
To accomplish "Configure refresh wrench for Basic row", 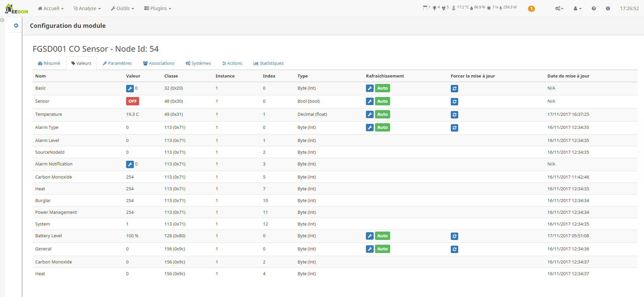I will pyautogui.click(x=370, y=88).
